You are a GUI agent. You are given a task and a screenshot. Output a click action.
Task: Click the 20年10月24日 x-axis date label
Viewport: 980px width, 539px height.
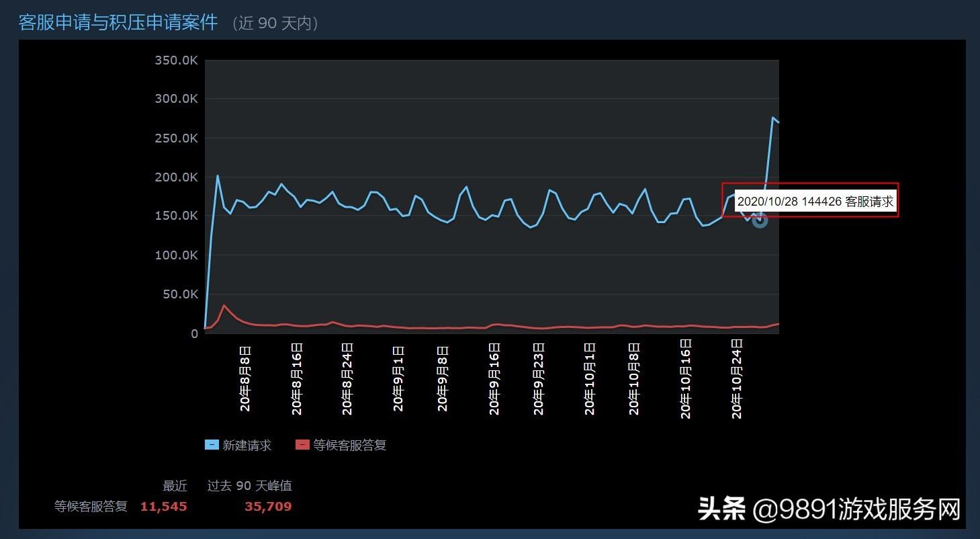click(736, 379)
